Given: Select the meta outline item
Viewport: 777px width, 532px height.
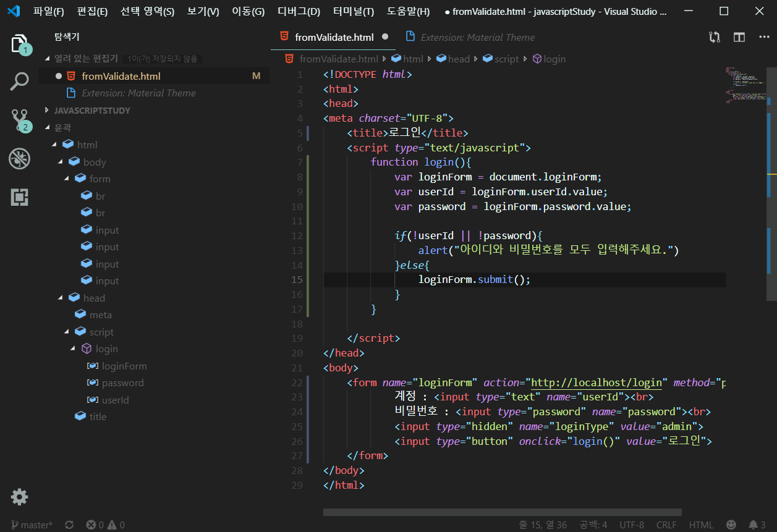Looking at the screenshot, I should pos(101,315).
